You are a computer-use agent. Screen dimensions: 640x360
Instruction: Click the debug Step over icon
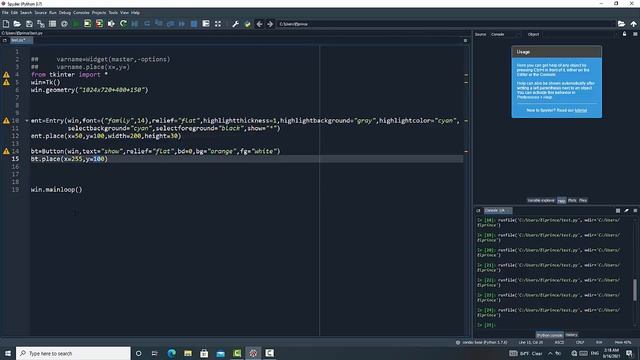point(147,24)
